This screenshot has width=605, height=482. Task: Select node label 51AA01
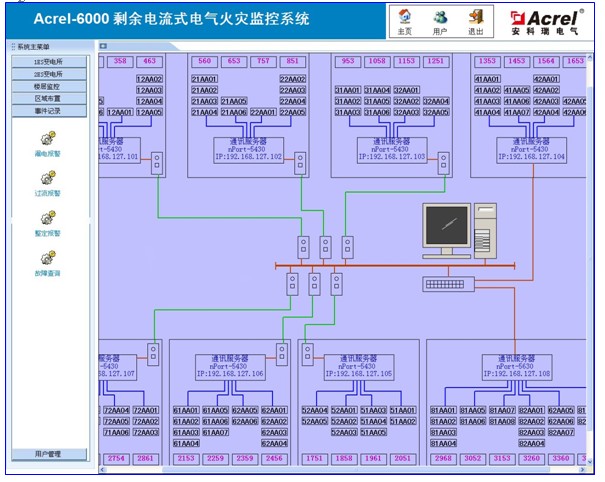pyautogui.click(x=402, y=410)
